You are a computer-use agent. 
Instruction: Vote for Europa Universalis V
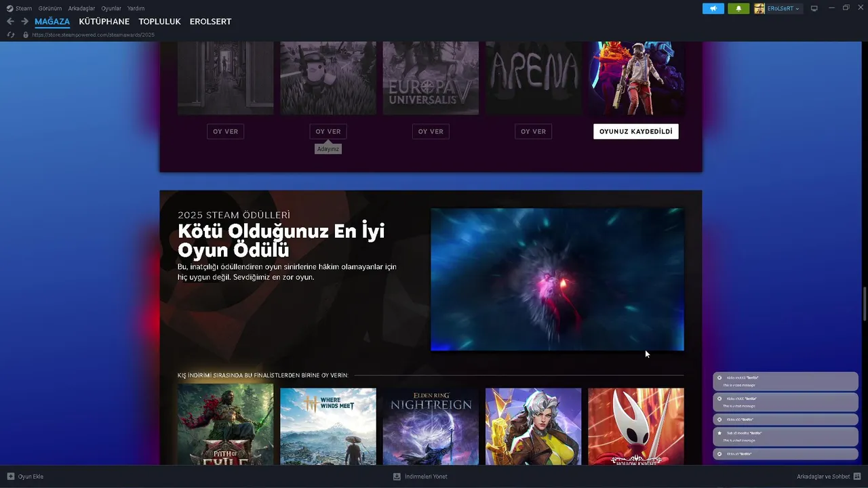coord(431,131)
